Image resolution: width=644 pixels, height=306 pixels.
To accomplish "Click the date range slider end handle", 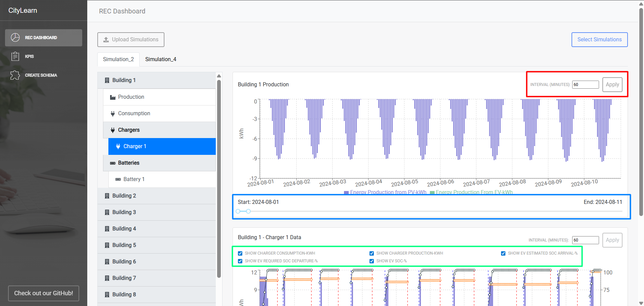I will pos(248,211).
